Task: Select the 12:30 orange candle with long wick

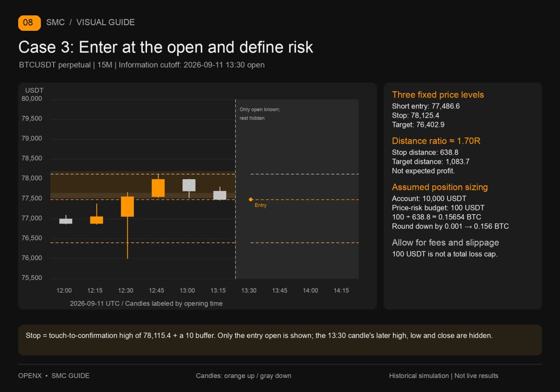Action: point(127,225)
